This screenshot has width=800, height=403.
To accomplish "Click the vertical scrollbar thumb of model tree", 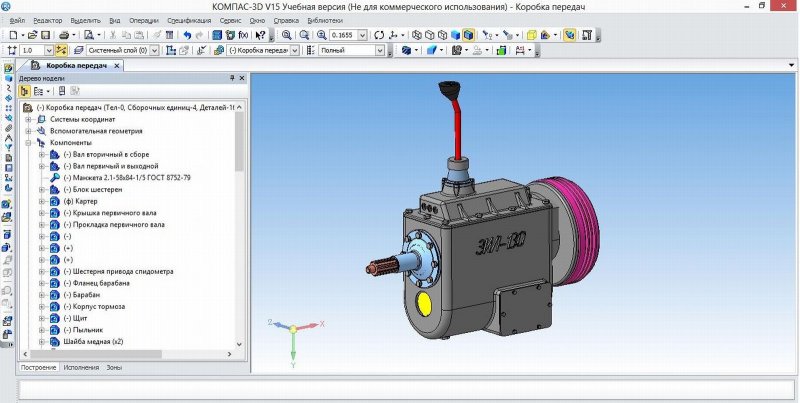I will [x=239, y=142].
